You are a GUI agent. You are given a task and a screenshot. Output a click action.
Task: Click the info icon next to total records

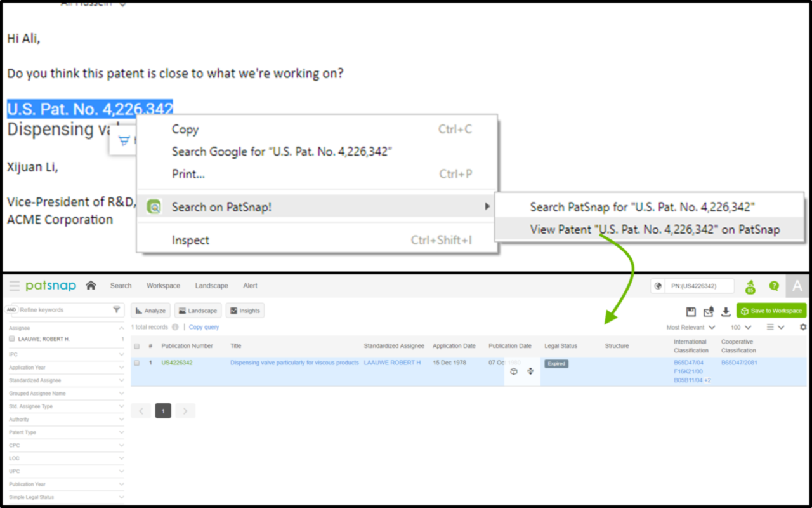click(175, 327)
